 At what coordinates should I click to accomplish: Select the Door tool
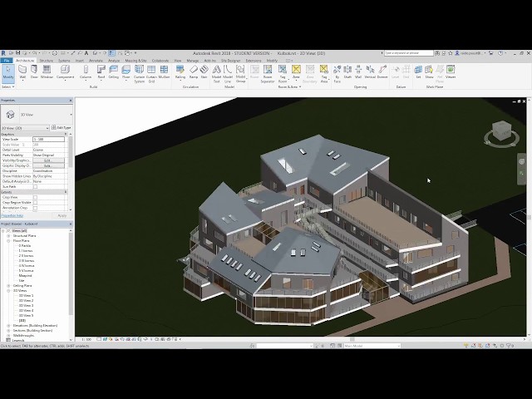[34, 72]
